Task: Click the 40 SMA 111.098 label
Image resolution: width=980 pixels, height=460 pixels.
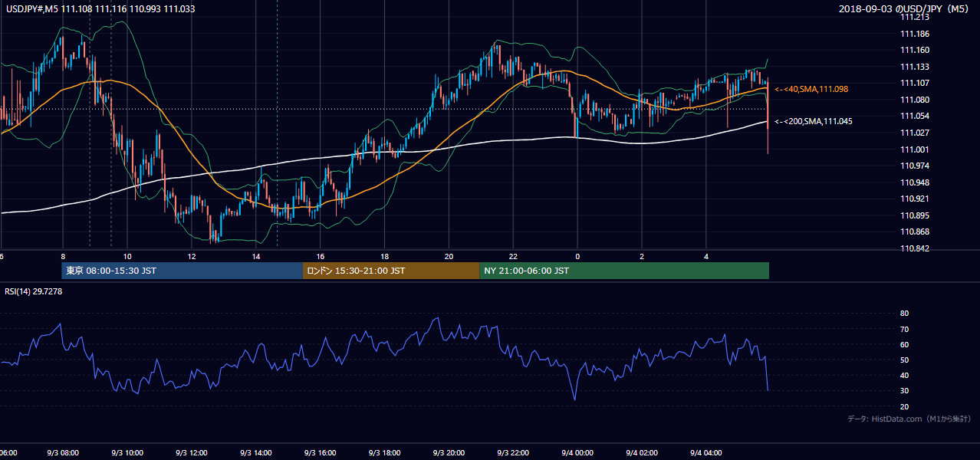Action: click(x=813, y=90)
